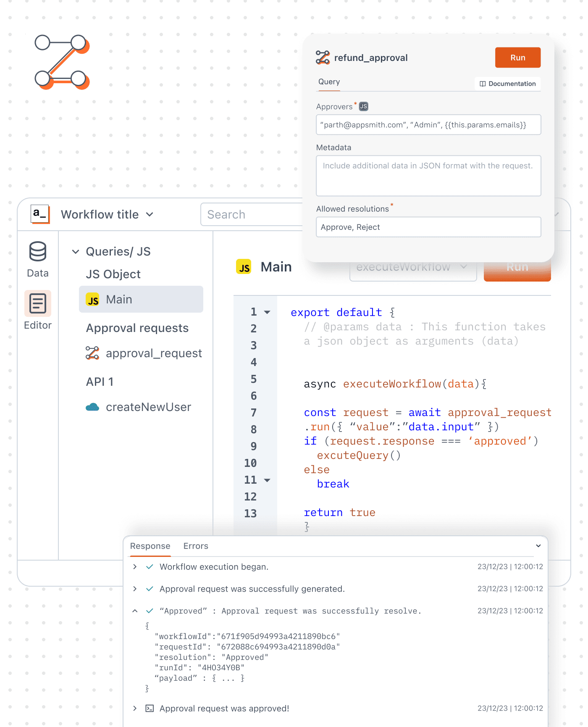Viewport: 588px width, 727px height.
Task: Click the cloud icon beside createNewUser
Action: (92, 407)
